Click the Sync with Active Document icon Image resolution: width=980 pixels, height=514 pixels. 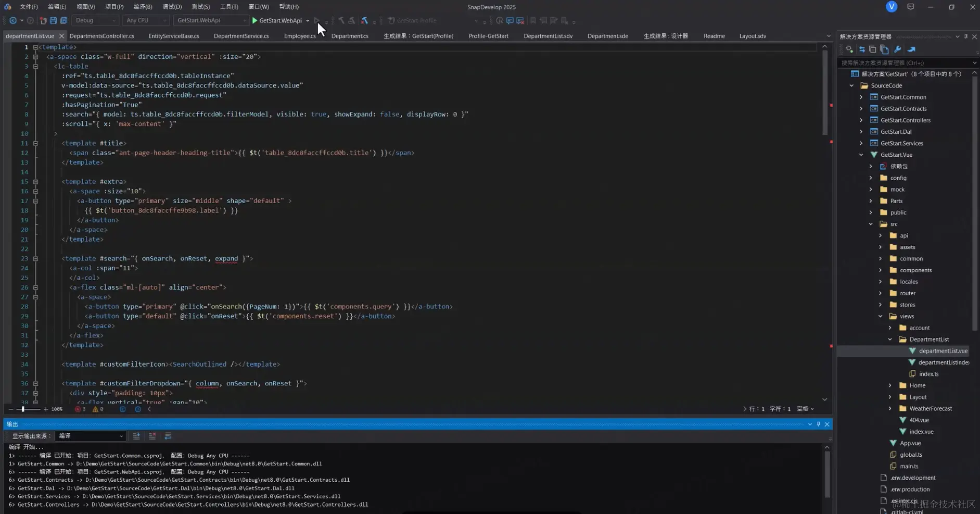pos(862,49)
